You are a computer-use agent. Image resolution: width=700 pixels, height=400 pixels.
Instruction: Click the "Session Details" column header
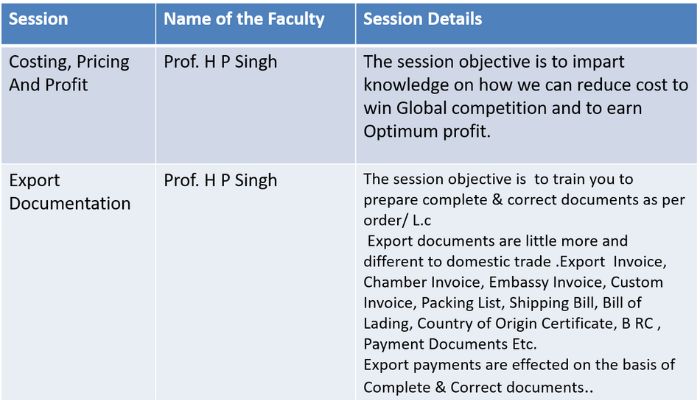422,19
